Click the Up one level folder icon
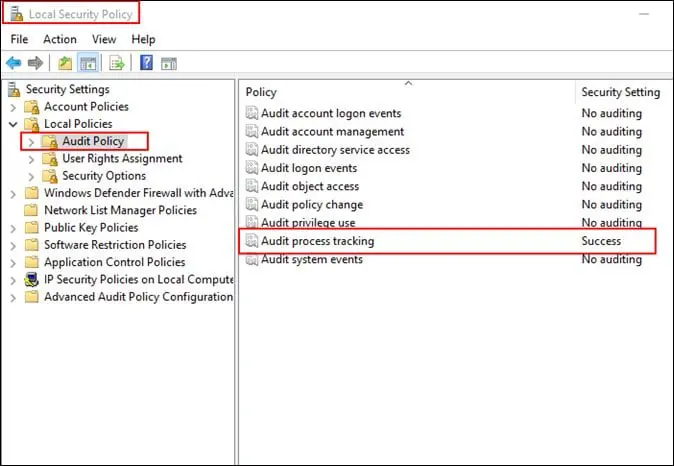674x466 pixels. (x=64, y=63)
